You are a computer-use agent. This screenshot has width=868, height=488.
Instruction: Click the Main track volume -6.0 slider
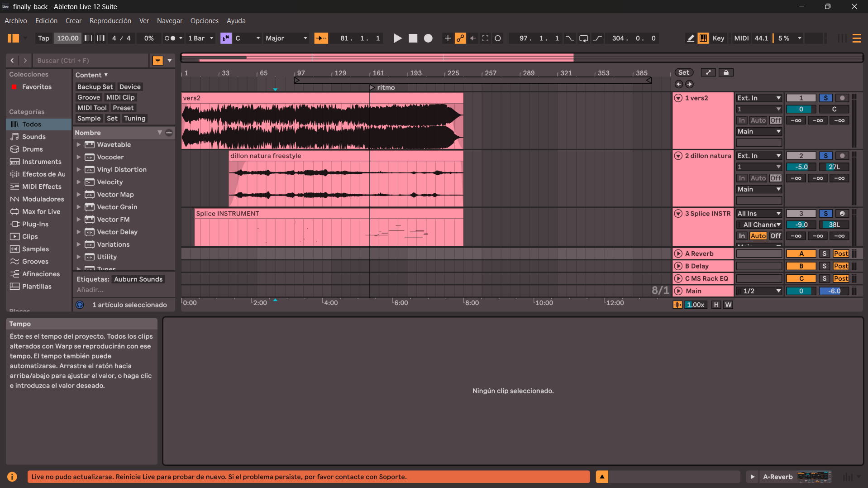point(834,291)
